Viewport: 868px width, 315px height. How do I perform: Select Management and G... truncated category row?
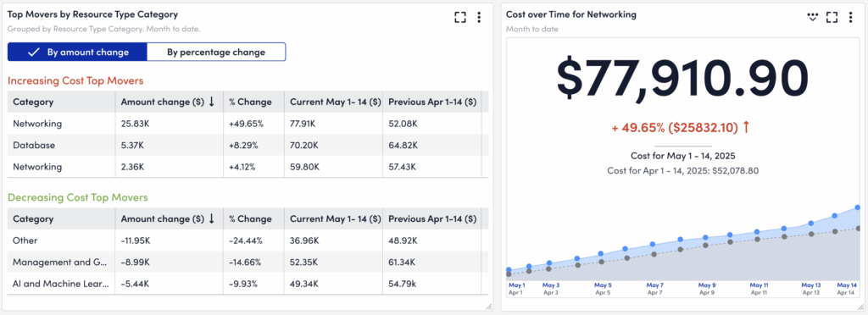pos(248,262)
